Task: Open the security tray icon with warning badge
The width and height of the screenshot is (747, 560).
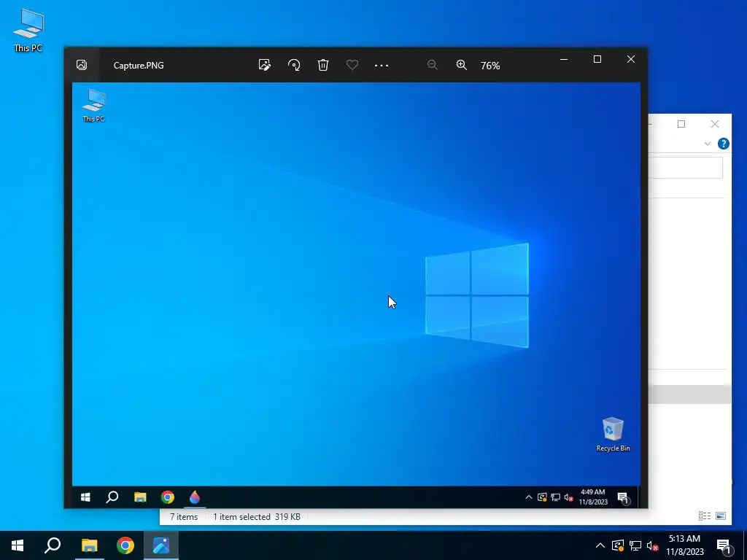Action: point(618,545)
